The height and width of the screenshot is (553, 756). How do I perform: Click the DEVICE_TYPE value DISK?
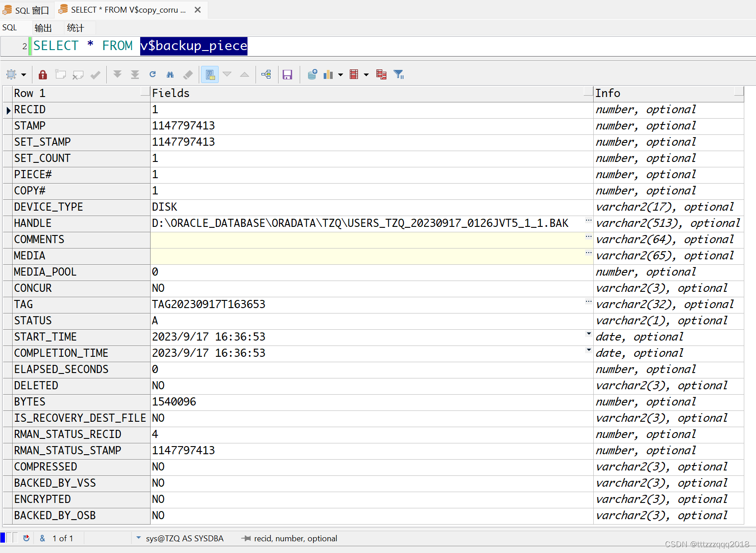[x=165, y=207]
